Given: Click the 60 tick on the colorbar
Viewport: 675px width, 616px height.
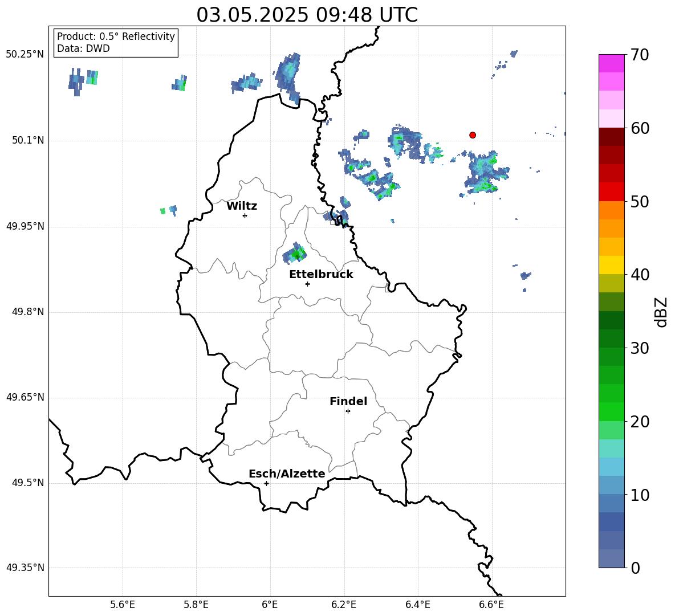Looking at the screenshot, I should [x=640, y=128].
